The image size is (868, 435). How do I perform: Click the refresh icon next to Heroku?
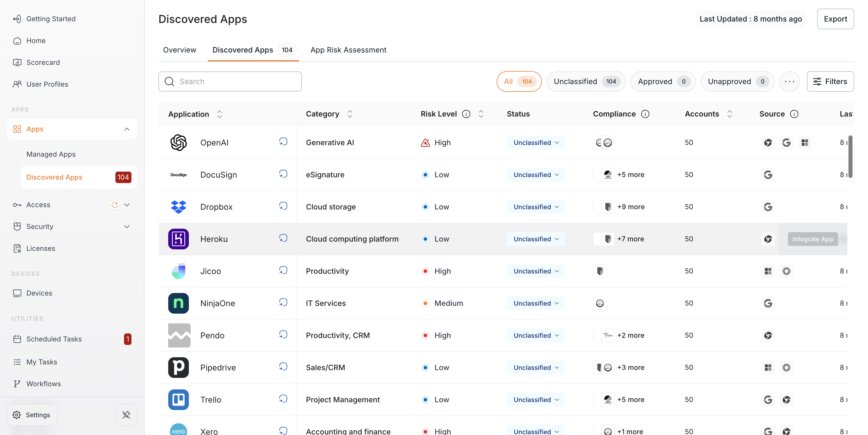coord(283,238)
